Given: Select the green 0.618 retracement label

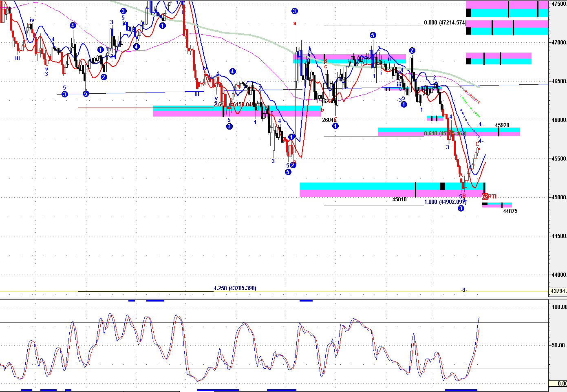Looking at the screenshot, I should click(445, 133).
